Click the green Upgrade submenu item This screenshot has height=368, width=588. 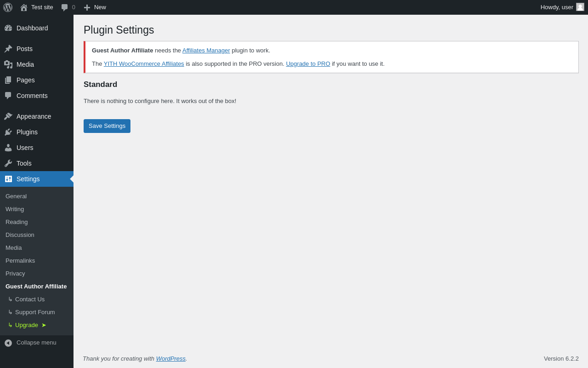coord(27,325)
